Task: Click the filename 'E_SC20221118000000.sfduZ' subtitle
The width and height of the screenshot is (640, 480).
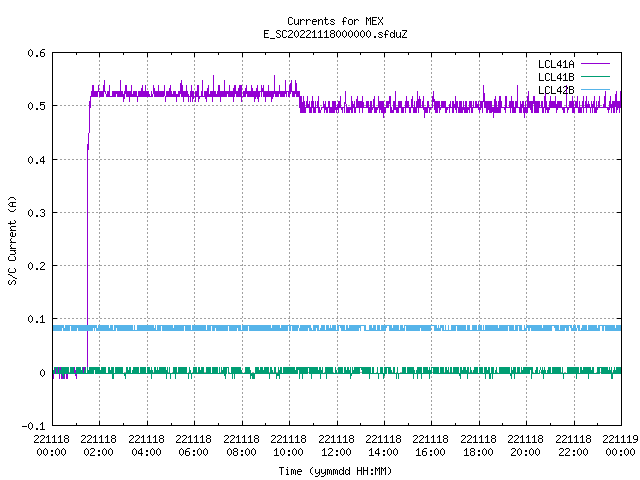Action: click(335, 34)
